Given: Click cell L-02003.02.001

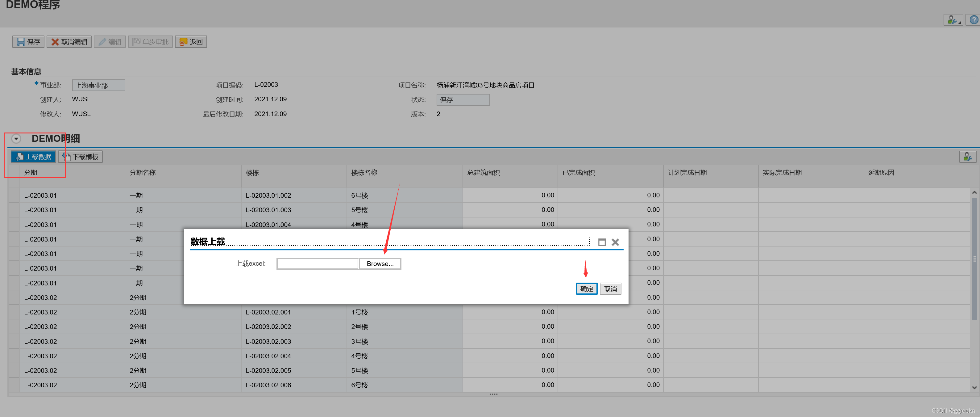Looking at the screenshot, I should 294,312.
